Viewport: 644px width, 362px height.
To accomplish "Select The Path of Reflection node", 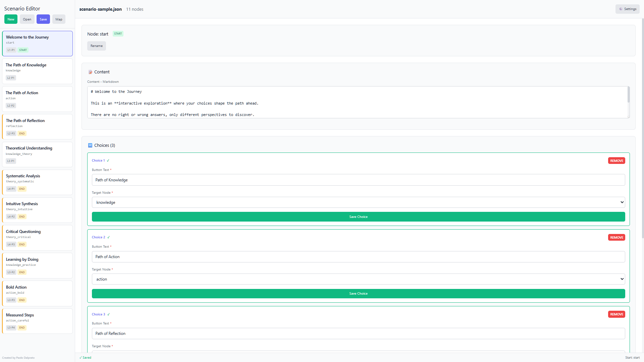I will pyautogui.click(x=37, y=126).
